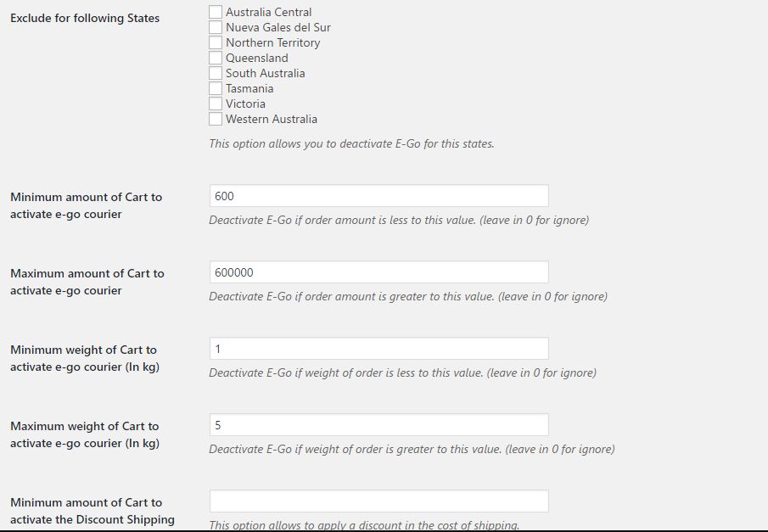768x532 pixels.
Task: Click the "Maximum weight of Cart" label
Action: pyautogui.click(x=85, y=434)
